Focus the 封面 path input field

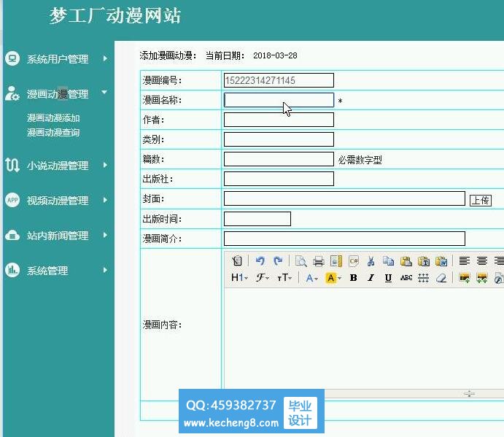coord(344,198)
